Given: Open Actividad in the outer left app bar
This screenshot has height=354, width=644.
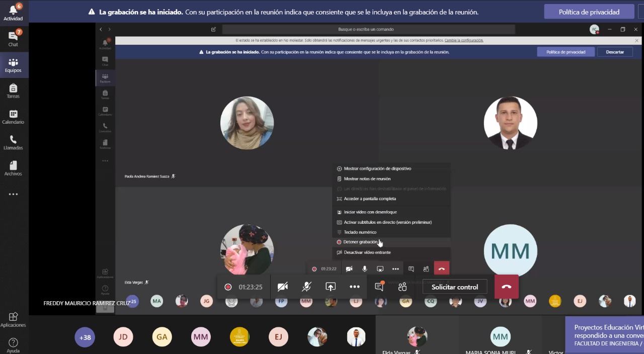Looking at the screenshot, I should 13,13.
